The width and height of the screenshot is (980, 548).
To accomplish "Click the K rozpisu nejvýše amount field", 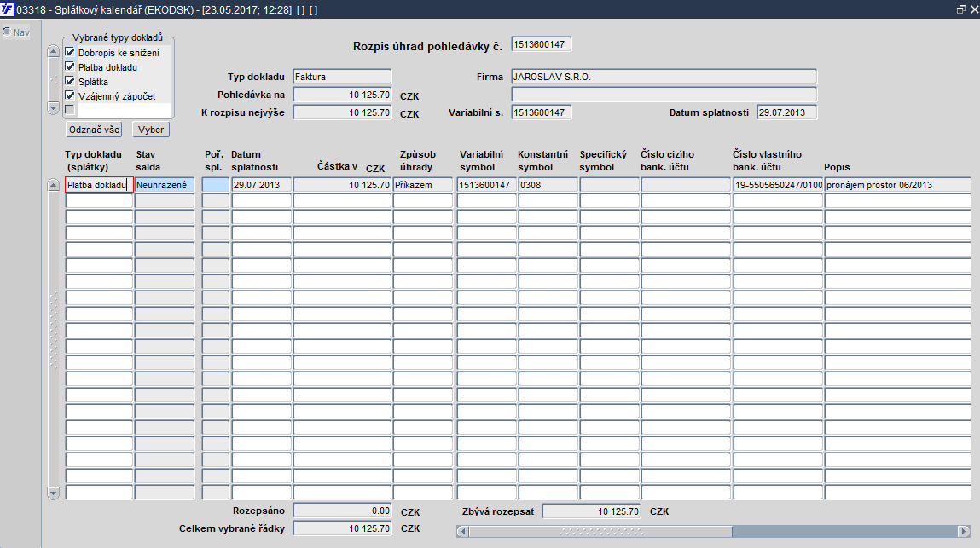I will pyautogui.click(x=342, y=112).
